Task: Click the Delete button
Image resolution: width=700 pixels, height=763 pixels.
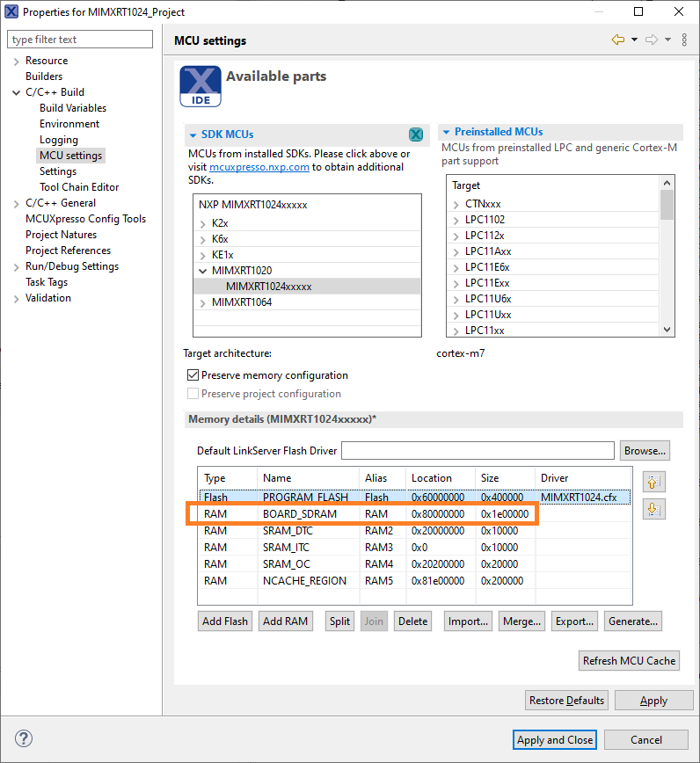Action: point(412,621)
